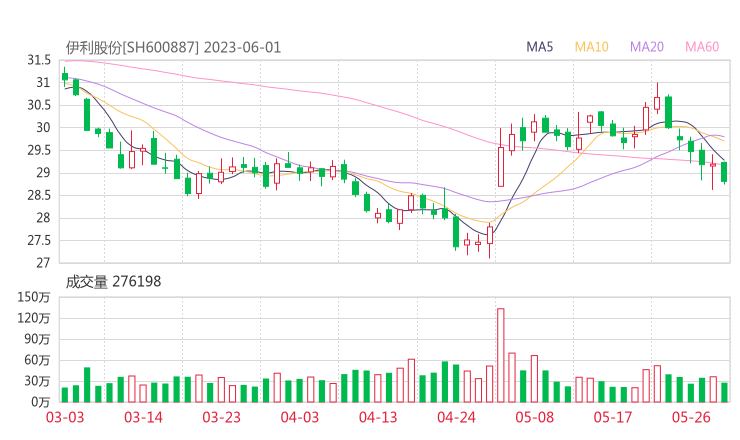Click the 05-08 date axis label
Image resolution: width=740 pixels, height=440 pixels.
coord(535,417)
